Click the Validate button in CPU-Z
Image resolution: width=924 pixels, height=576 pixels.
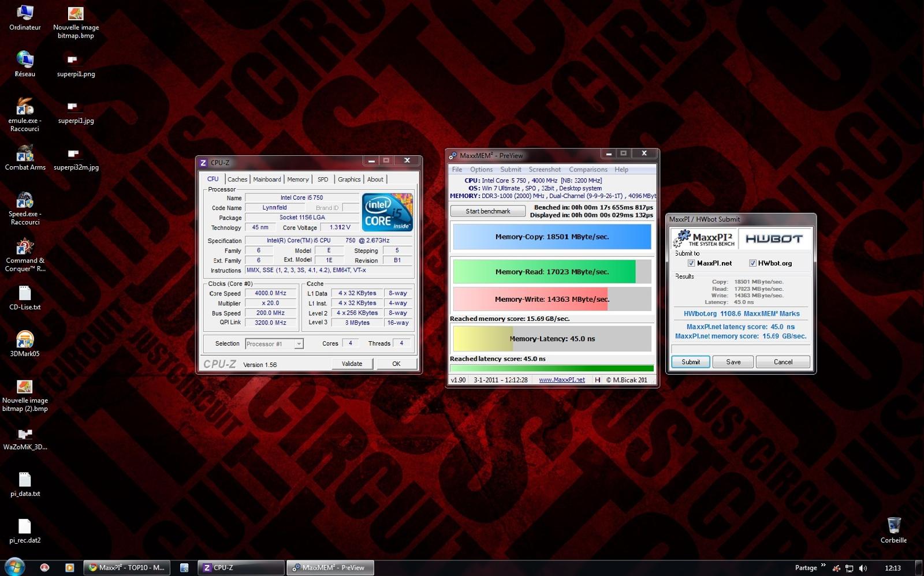[x=352, y=364]
